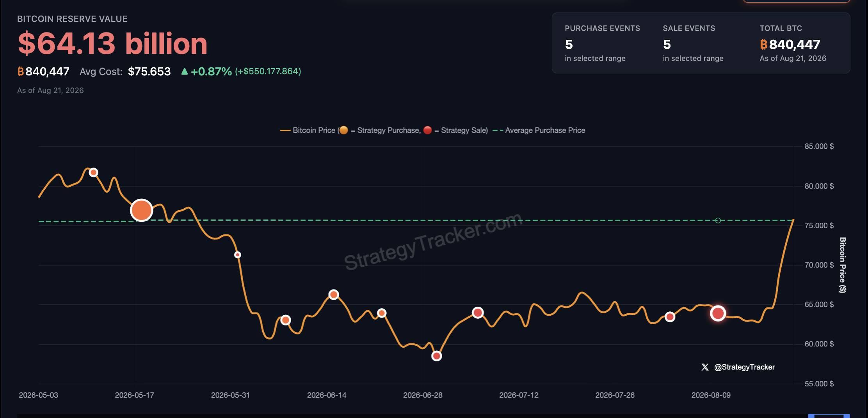Click the 65.000 $ axis label
This screenshot has height=418, width=868.
pos(819,304)
